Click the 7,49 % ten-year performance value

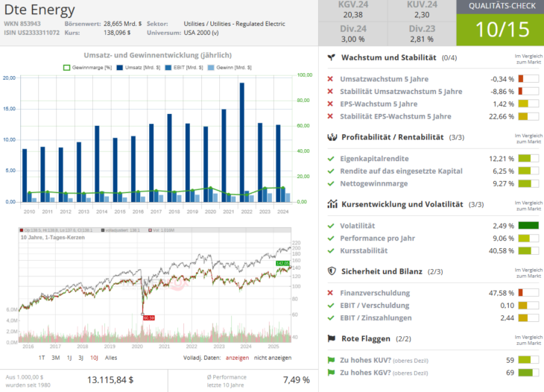click(x=297, y=380)
